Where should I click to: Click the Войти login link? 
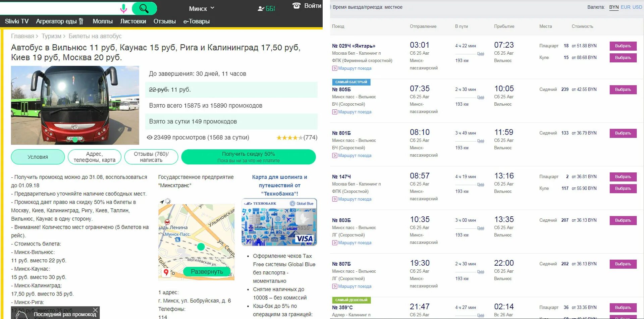[x=313, y=6]
